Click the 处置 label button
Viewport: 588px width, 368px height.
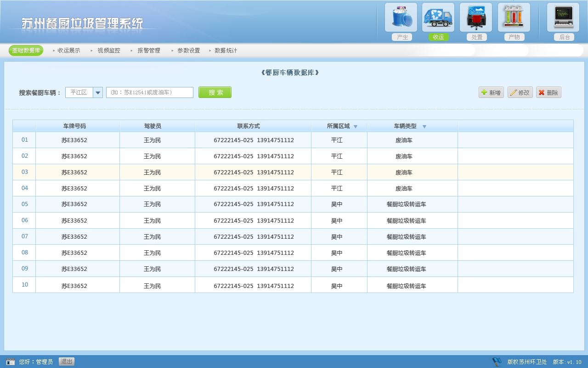pyautogui.click(x=477, y=37)
